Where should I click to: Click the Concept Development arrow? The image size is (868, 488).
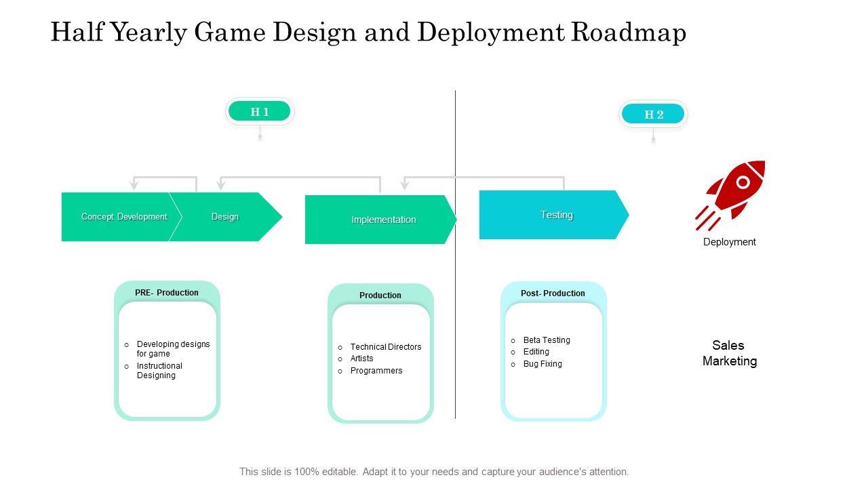[123, 217]
